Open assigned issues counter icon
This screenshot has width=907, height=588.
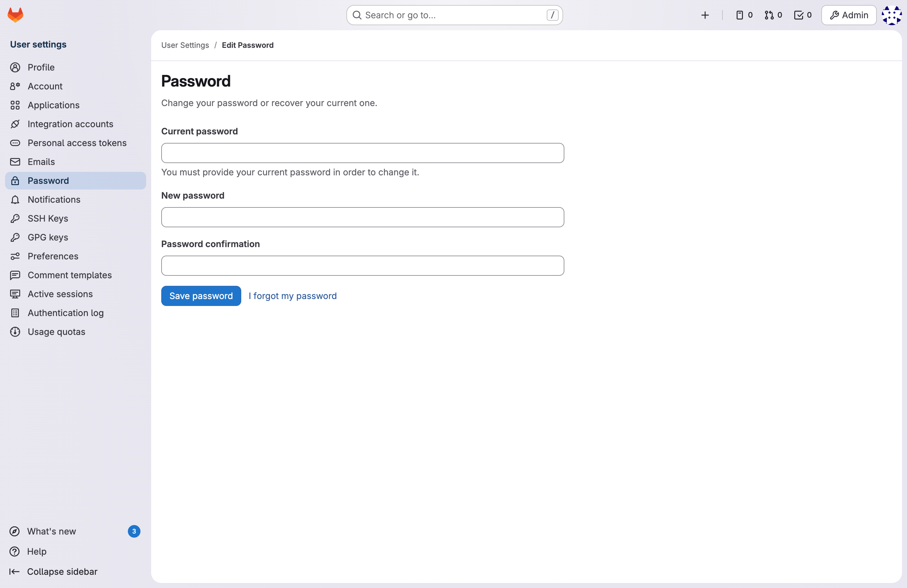pos(744,15)
